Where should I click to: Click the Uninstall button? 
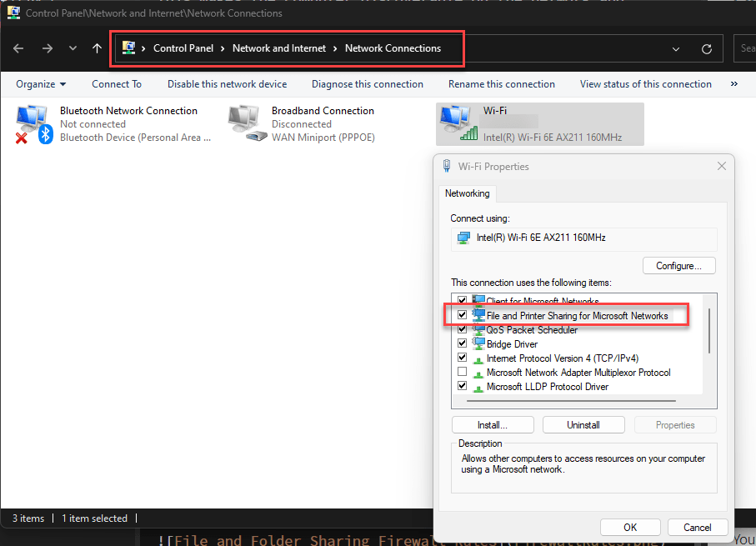tap(583, 425)
